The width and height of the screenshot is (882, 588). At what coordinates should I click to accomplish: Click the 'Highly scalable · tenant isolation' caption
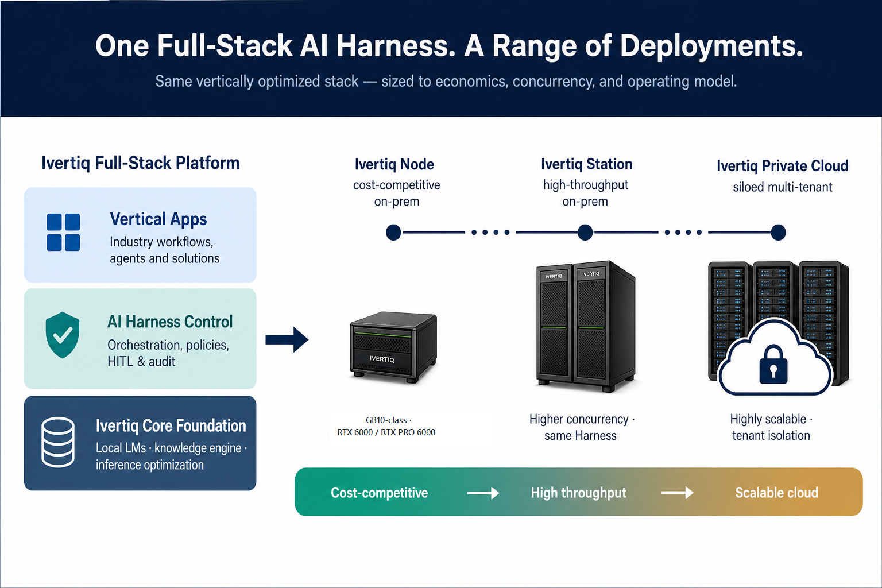(x=771, y=427)
